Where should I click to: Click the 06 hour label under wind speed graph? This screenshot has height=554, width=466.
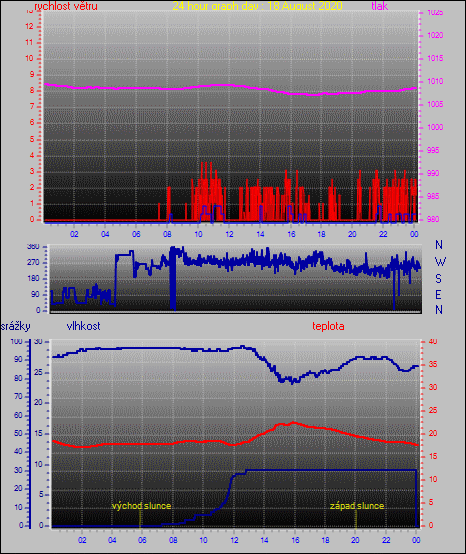click(x=136, y=234)
